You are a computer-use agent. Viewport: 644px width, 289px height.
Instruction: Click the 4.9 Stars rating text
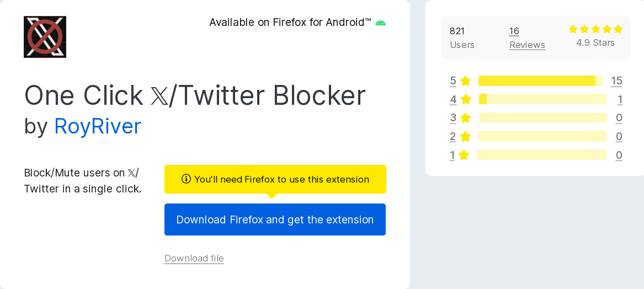point(595,43)
